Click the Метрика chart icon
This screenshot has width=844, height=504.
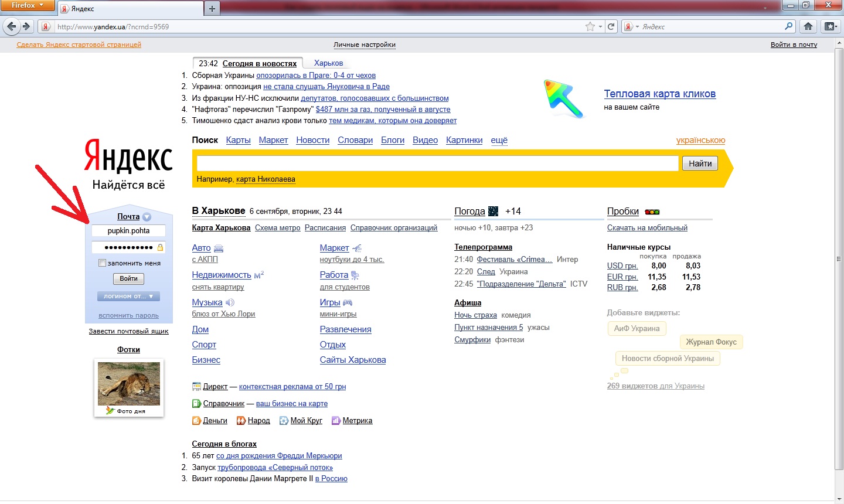[x=336, y=420]
